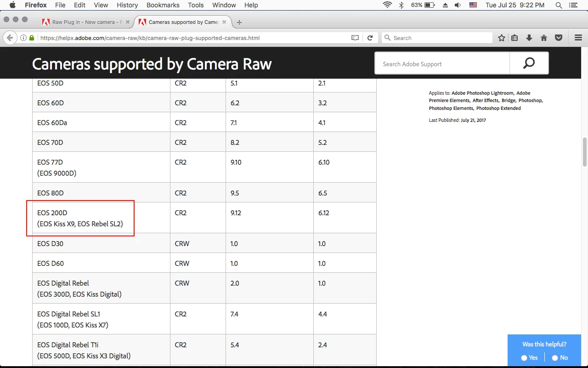
Task: Click the eject icon in menu bar
Action: (x=444, y=5)
